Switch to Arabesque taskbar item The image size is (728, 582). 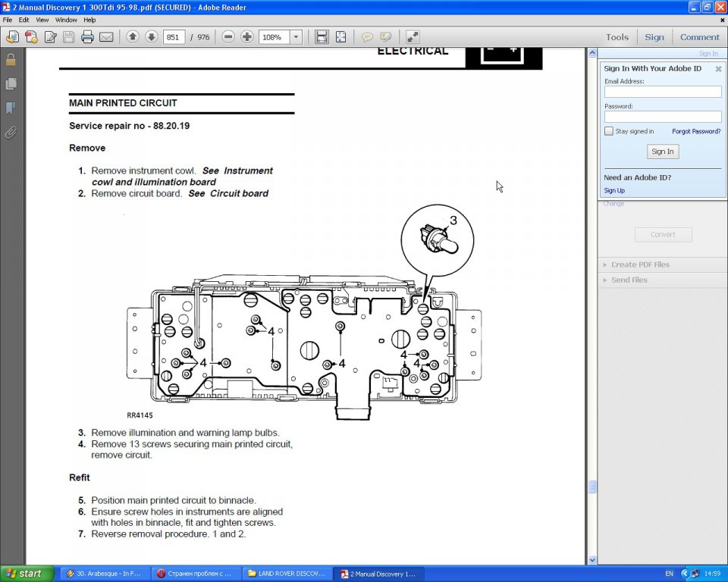point(105,574)
